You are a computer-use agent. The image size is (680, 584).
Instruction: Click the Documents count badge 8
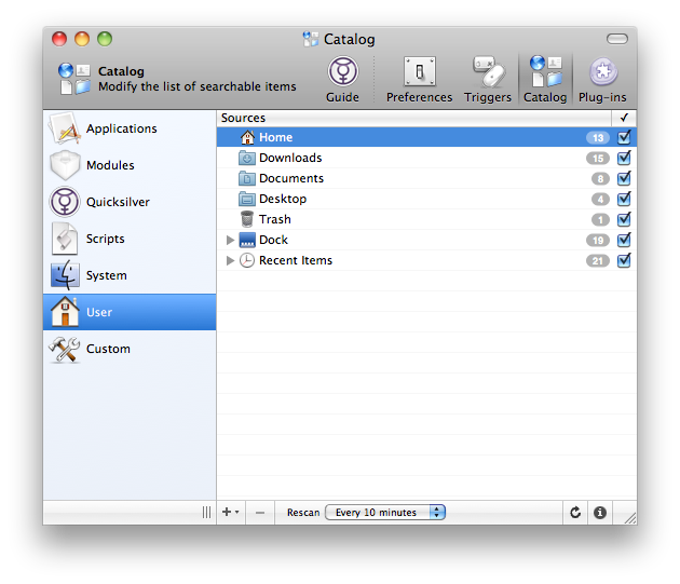click(x=600, y=179)
